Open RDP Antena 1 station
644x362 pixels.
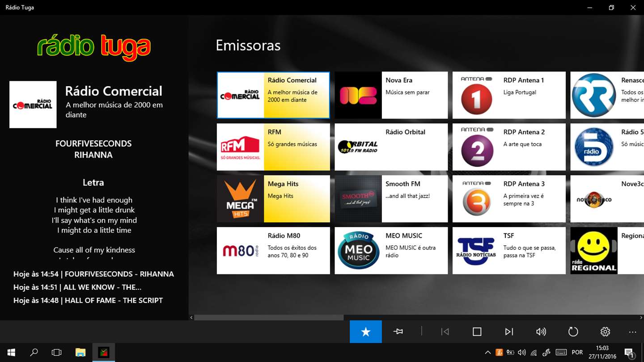click(509, 95)
